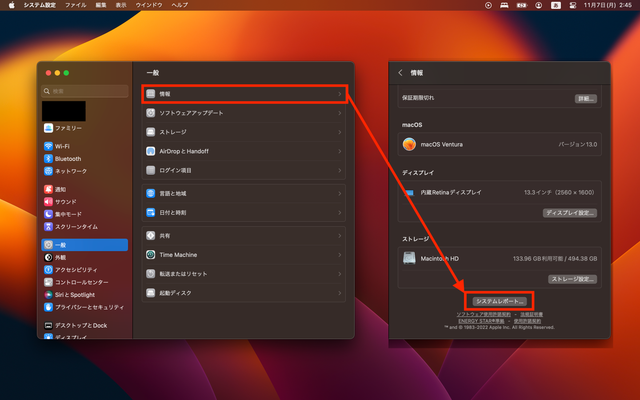Click the ログイン項目 row icon
The width and height of the screenshot is (640, 400).
151,170
